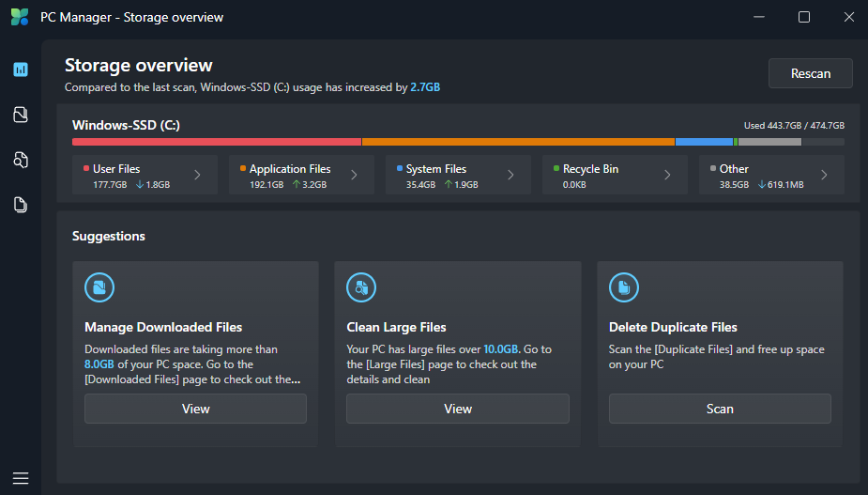The image size is (868, 495).
Task: Click the 10.0GB large files value
Action: pyautogui.click(x=501, y=349)
